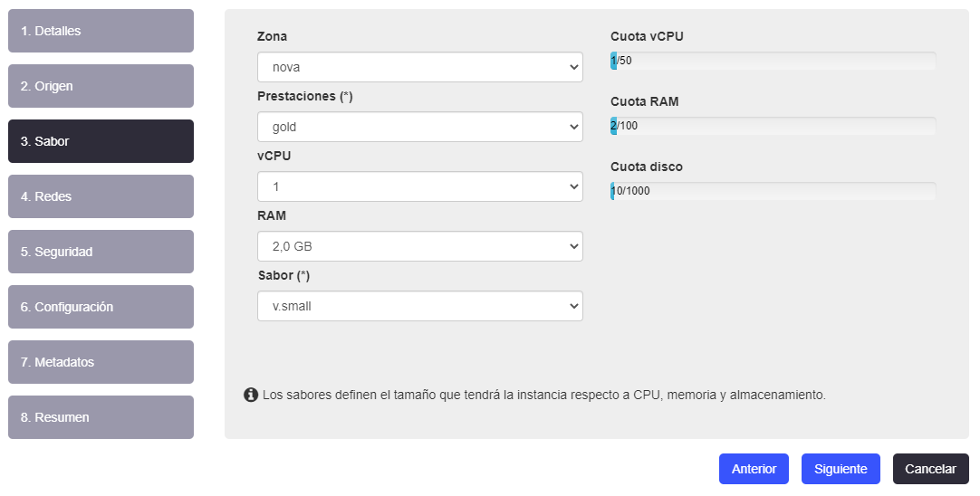980x496 pixels.
Task: Expand the RAM dropdown showing 2,0 GB
Action: pyautogui.click(x=420, y=246)
